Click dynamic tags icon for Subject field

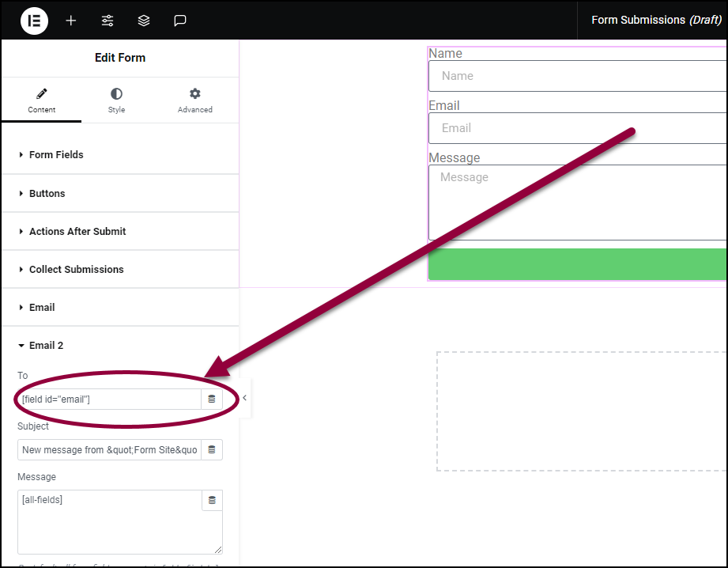pyautogui.click(x=212, y=449)
